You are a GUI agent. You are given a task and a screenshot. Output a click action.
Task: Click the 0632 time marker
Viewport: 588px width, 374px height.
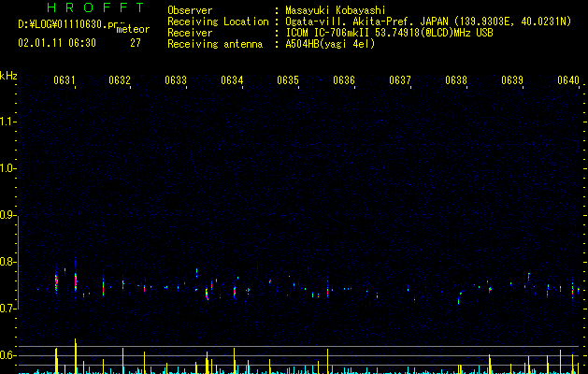click(x=120, y=80)
